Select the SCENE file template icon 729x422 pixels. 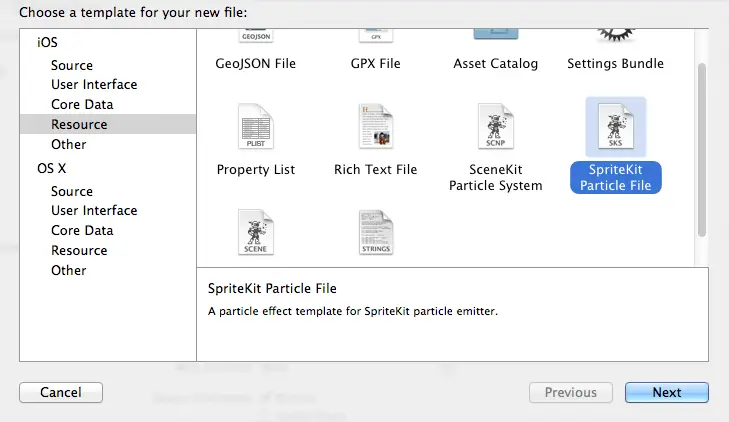tap(256, 234)
